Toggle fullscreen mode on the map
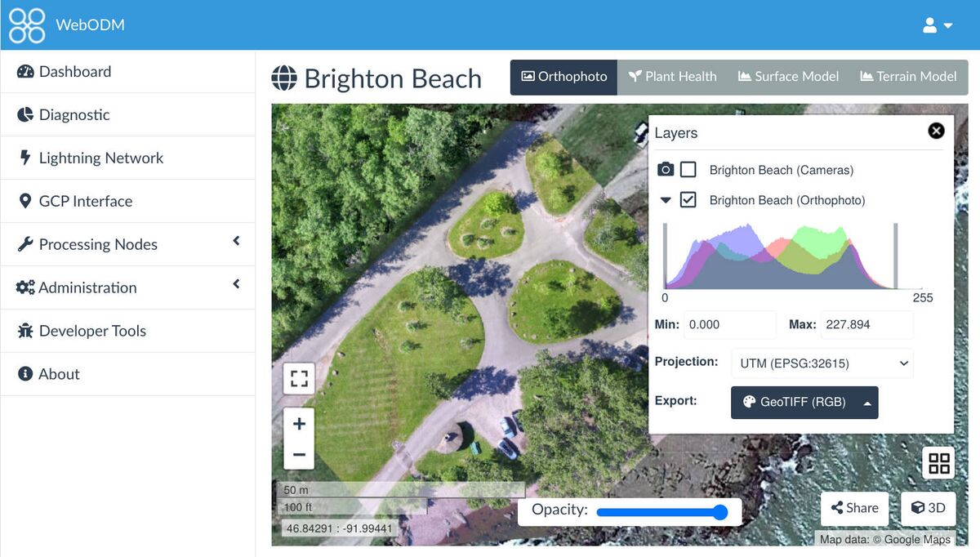This screenshot has height=557, width=980. point(299,378)
